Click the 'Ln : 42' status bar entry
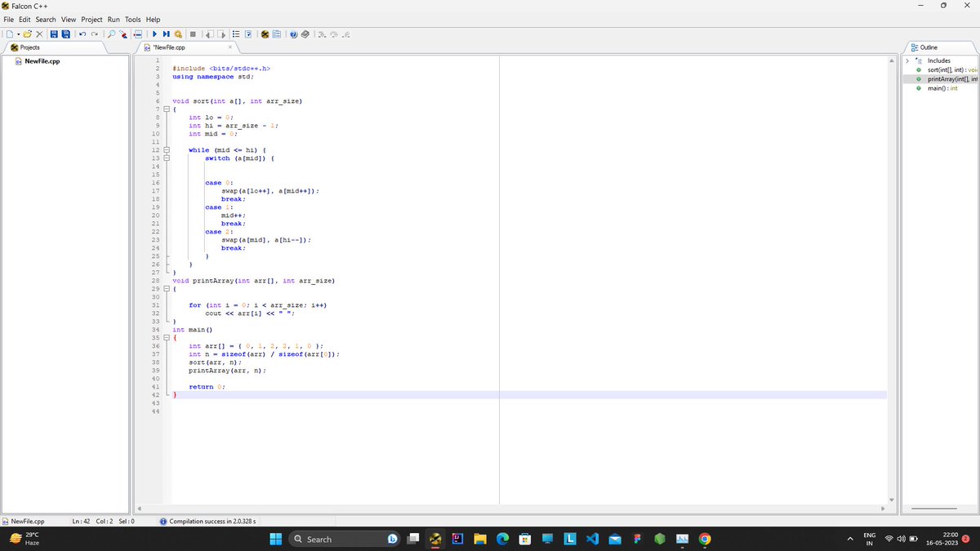This screenshot has width=980, height=551. [x=81, y=521]
